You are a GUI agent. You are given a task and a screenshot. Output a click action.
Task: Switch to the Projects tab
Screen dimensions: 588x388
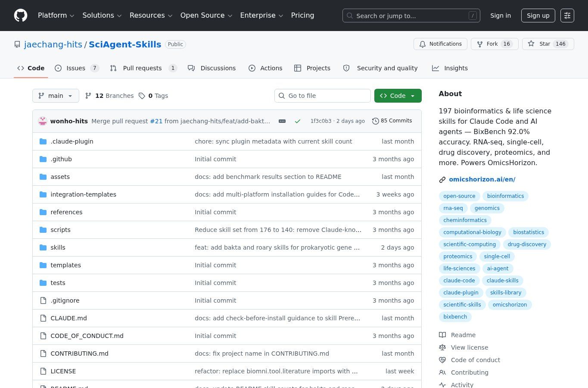[x=312, y=68]
